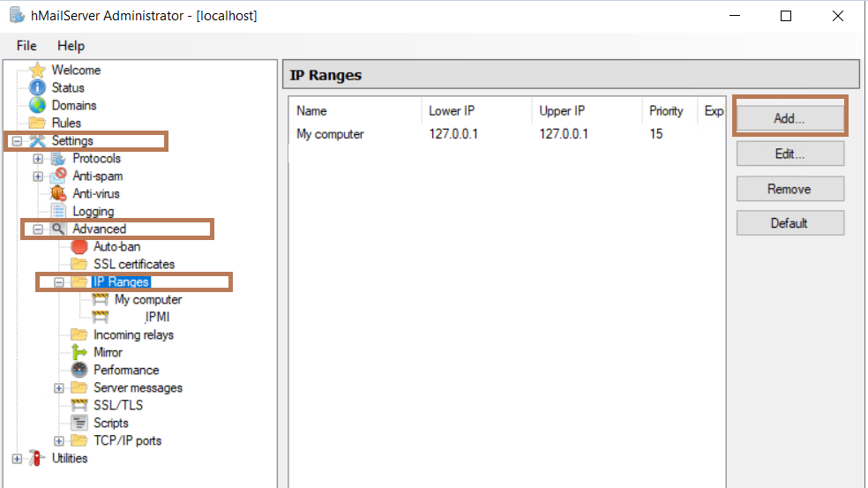Click the Rules folder icon

37,123
